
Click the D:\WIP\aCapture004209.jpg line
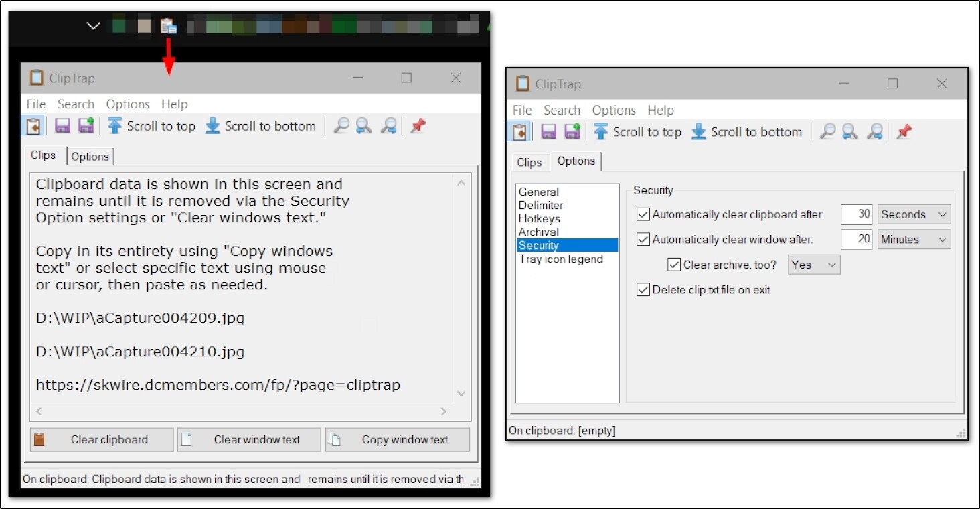coord(141,319)
